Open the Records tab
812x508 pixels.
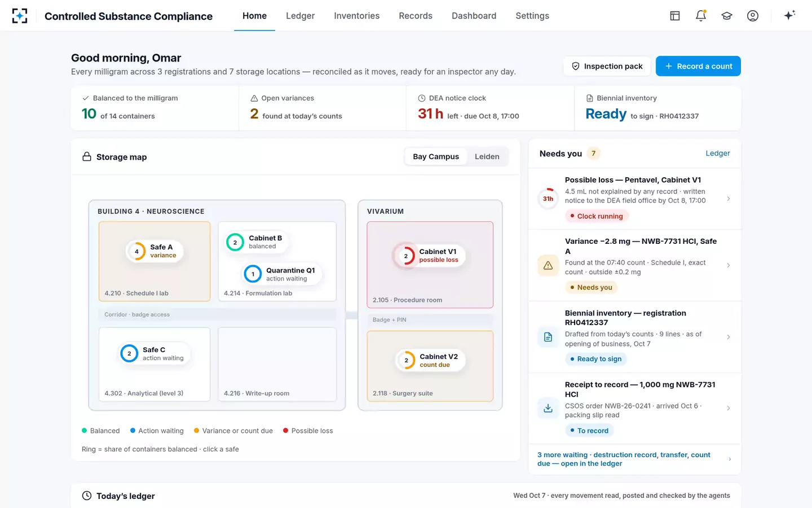click(416, 16)
